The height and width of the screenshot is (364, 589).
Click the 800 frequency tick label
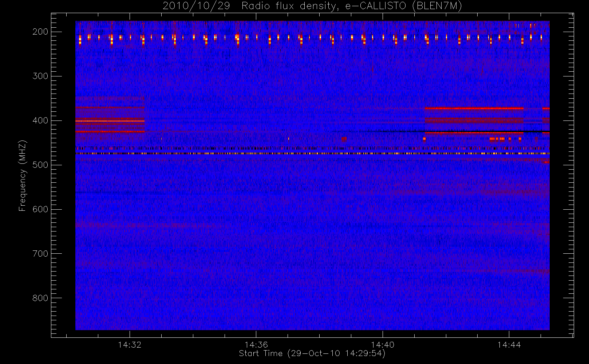(x=40, y=298)
